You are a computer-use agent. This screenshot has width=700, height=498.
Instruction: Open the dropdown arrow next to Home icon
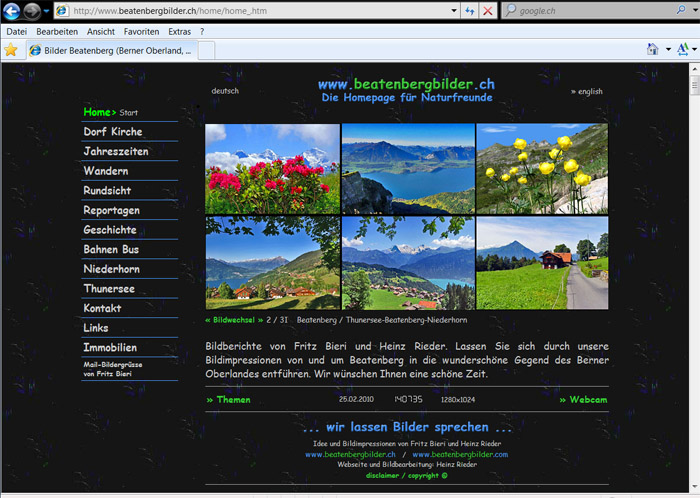pyautogui.click(x=668, y=50)
